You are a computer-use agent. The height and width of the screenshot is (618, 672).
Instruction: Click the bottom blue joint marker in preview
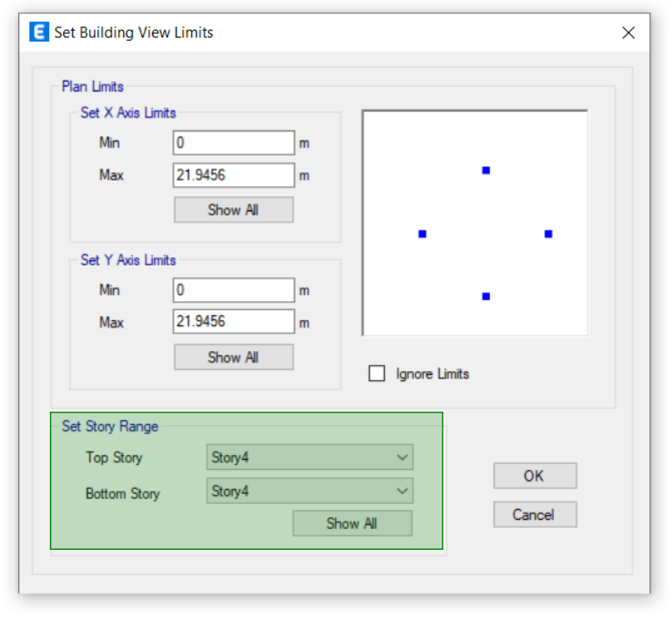(486, 295)
